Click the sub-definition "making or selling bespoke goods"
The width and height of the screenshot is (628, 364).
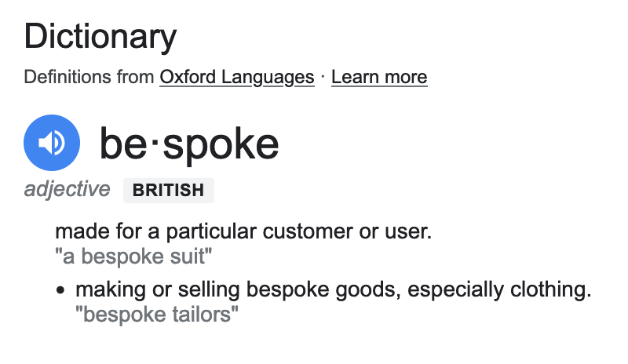(x=333, y=289)
